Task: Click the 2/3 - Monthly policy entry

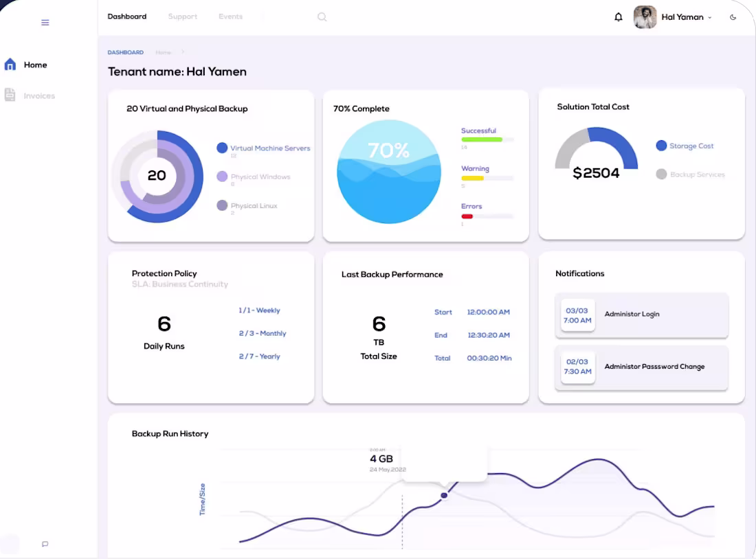Action: 263,334
